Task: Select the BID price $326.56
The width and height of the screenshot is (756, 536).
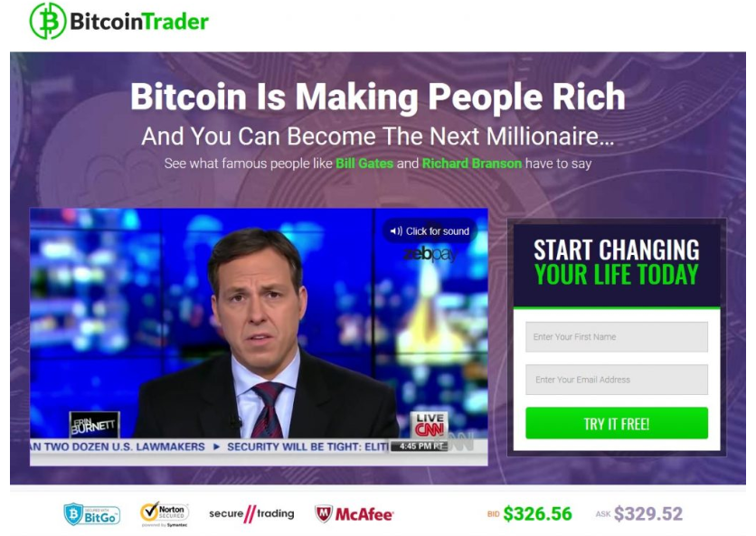Action: point(537,513)
